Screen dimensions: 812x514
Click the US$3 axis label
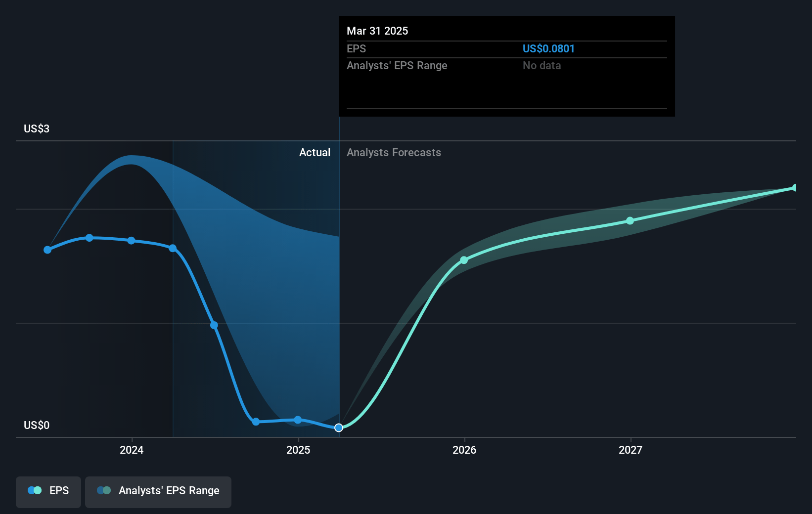coord(37,128)
